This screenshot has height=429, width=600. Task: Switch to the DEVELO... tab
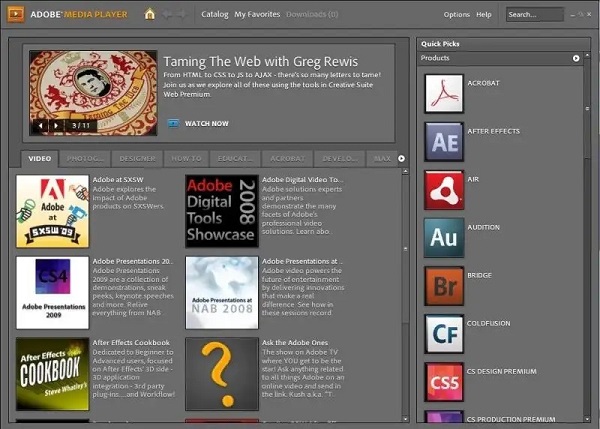340,158
